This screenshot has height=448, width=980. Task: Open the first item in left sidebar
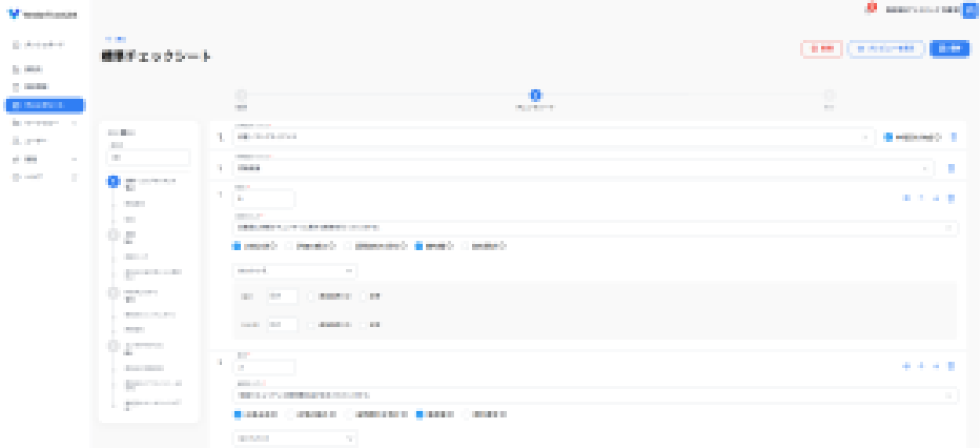pos(44,45)
